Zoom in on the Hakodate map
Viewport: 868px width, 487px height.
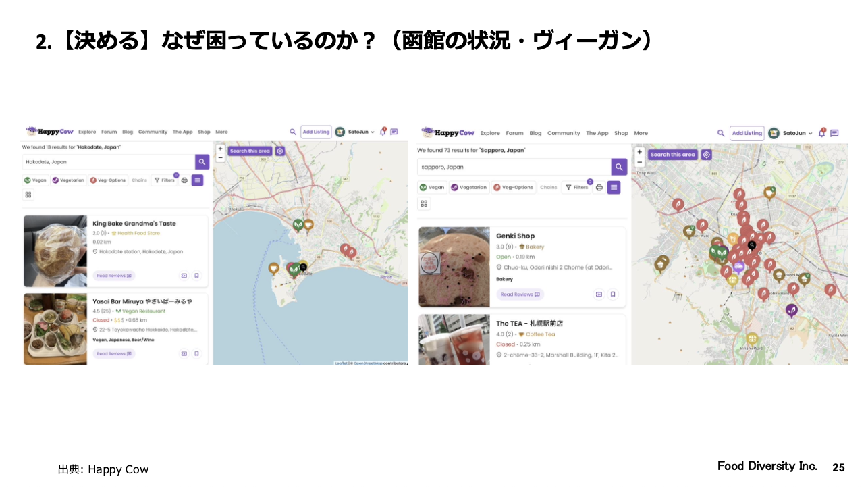(x=220, y=149)
